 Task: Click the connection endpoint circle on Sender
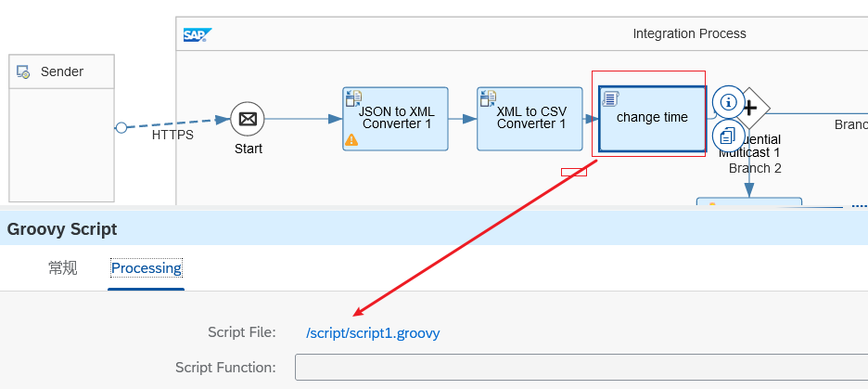coord(121,127)
